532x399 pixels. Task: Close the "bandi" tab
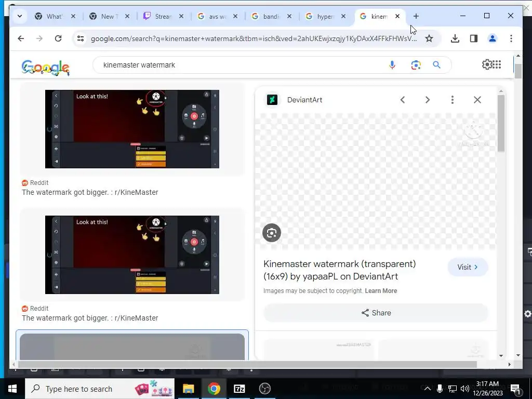pyautogui.click(x=289, y=16)
